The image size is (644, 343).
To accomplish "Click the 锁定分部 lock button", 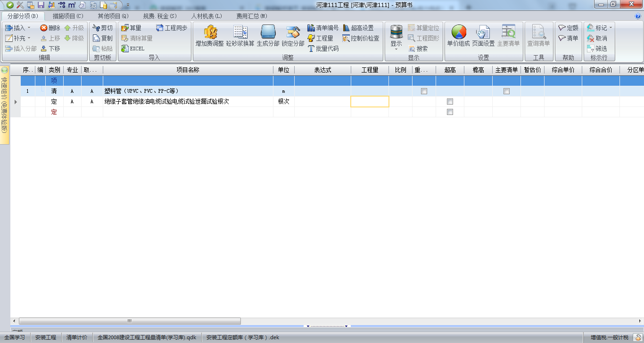I will point(293,36).
